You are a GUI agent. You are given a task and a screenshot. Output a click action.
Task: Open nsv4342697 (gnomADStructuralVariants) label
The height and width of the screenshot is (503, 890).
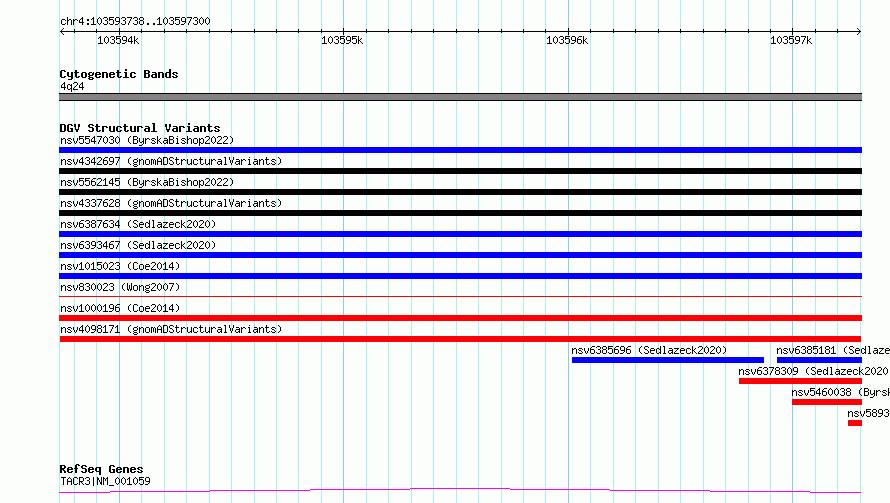coord(171,161)
